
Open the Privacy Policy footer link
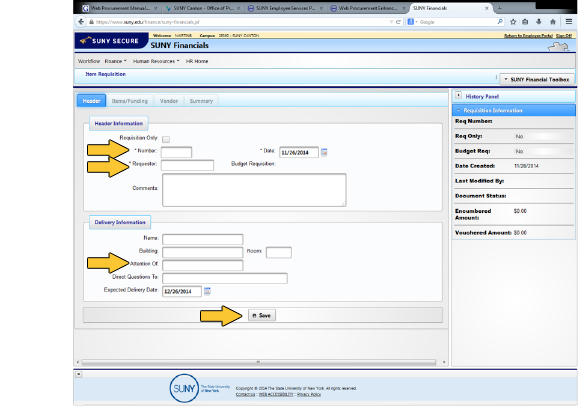click(309, 394)
